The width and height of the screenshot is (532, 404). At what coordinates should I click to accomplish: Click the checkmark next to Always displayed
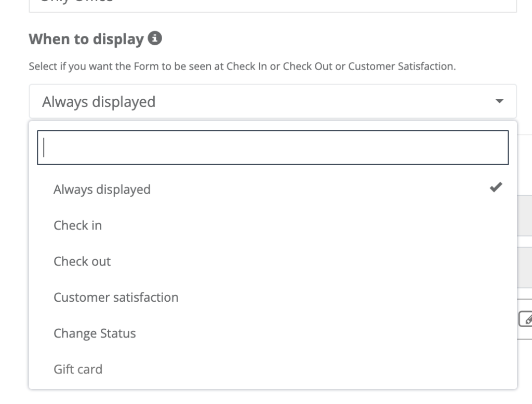pyautogui.click(x=496, y=187)
